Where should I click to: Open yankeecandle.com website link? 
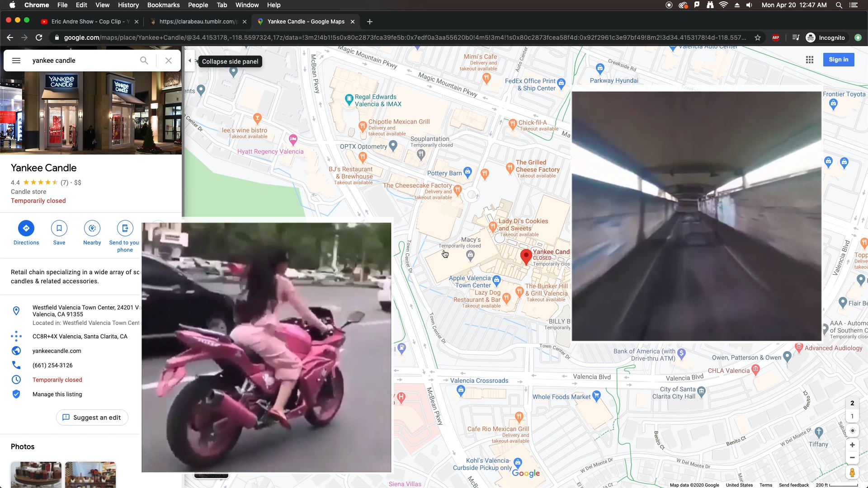click(57, 351)
